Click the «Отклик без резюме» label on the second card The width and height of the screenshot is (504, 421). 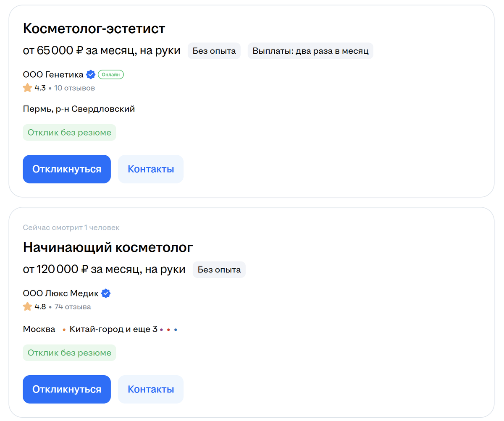click(x=69, y=353)
